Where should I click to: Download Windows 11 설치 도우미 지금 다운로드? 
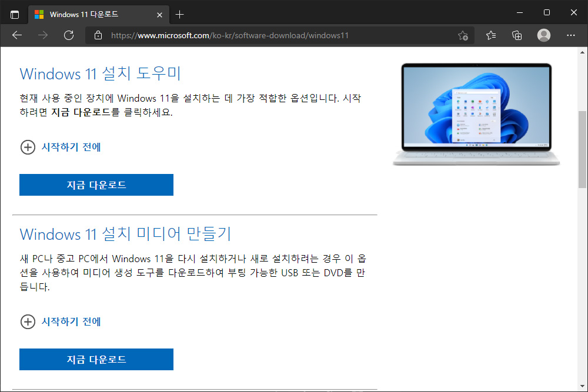(x=96, y=185)
